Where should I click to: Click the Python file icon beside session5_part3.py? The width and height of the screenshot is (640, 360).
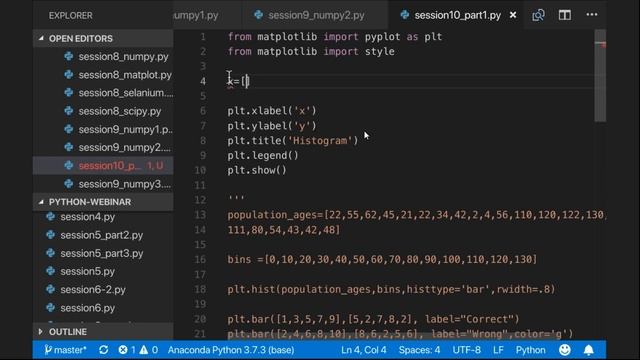(51, 253)
